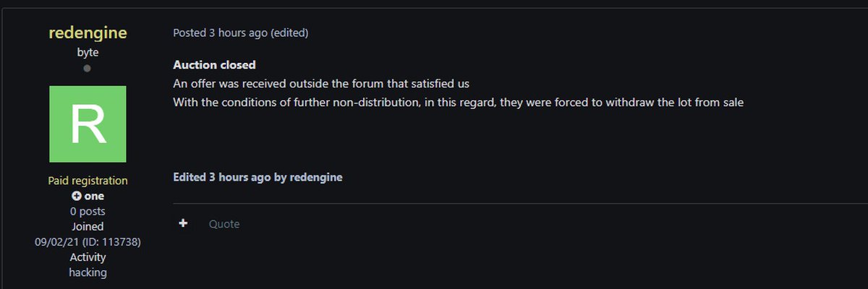Click the green R avatar thumbnail

click(x=88, y=124)
